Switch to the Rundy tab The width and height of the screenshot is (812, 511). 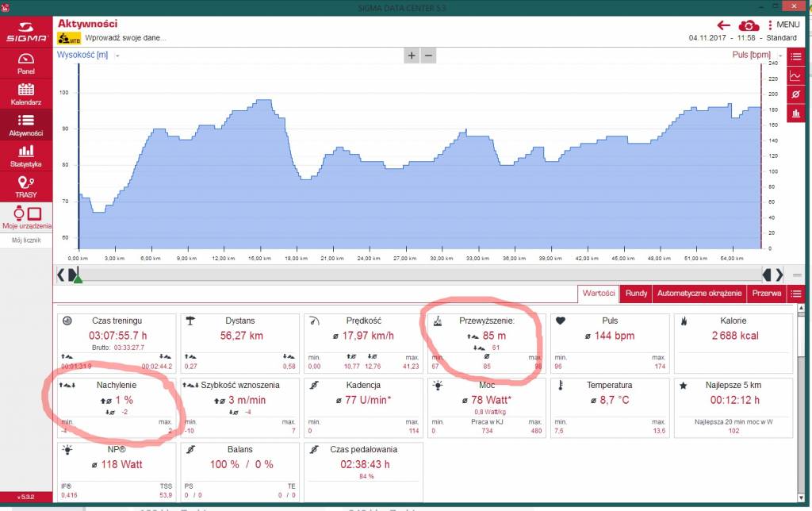[x=636, y=294]
